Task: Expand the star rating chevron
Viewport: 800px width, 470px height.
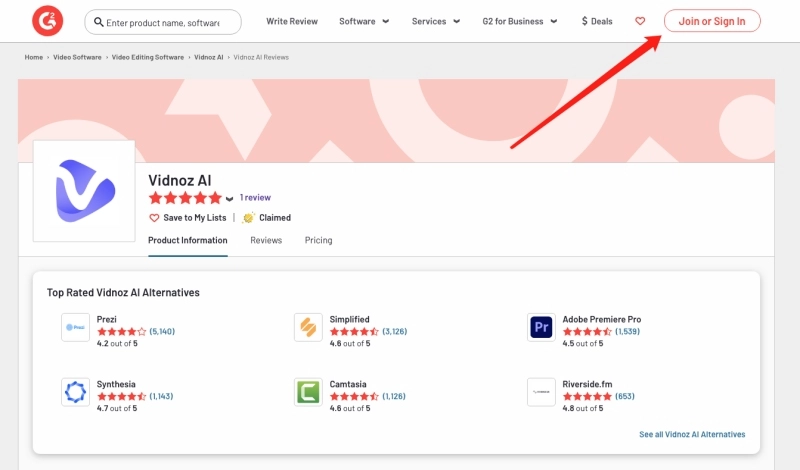Action: pos(230,198)
